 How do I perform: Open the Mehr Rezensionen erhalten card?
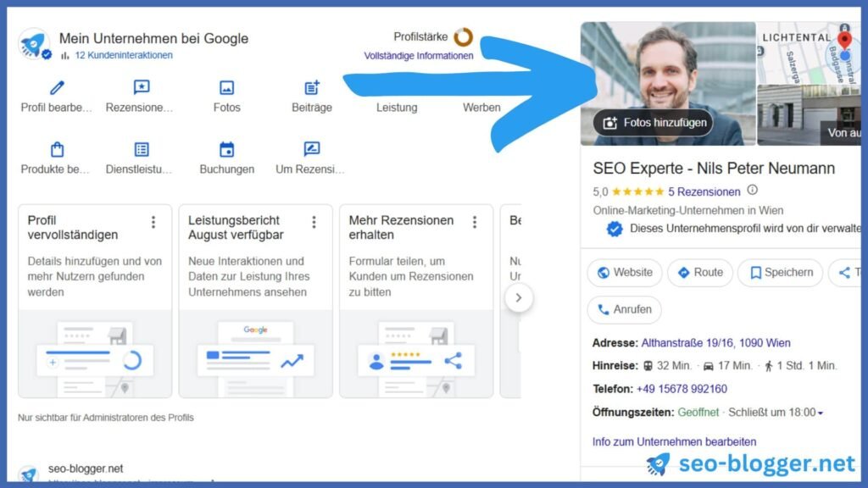[x=416, y=301]
